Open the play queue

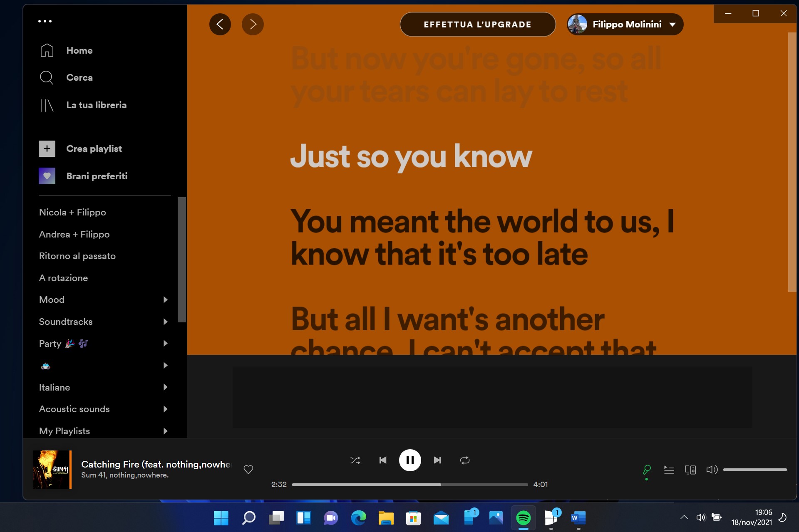click(x=669, y=470)
